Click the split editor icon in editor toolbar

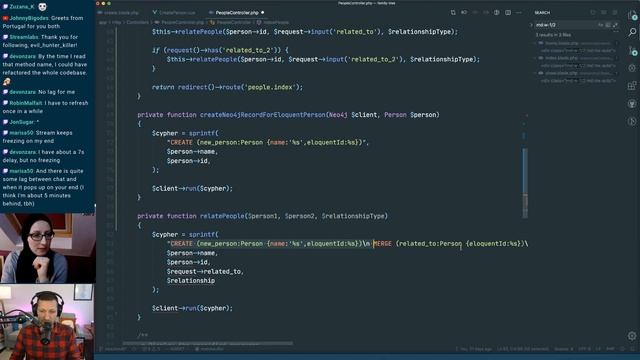(x=508, y=13)
